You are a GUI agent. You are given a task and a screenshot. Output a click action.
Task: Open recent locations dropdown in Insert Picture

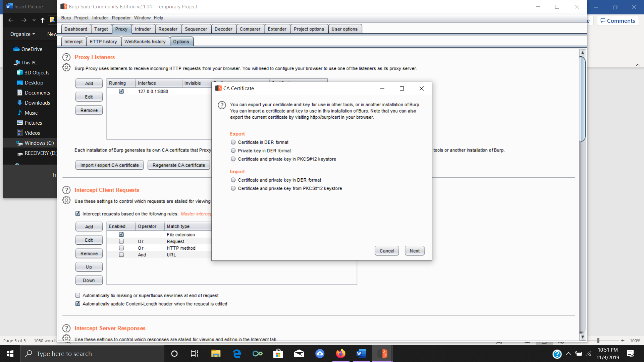click(x=34, y=20)
